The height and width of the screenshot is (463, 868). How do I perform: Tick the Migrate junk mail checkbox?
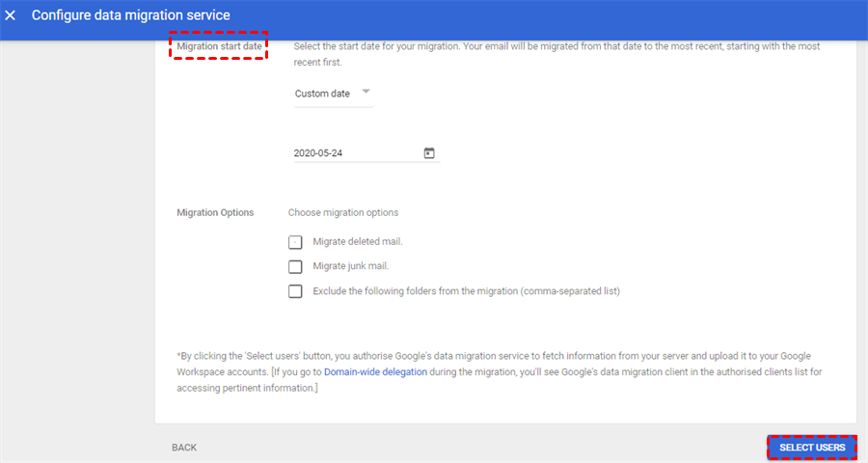(296, 267)
